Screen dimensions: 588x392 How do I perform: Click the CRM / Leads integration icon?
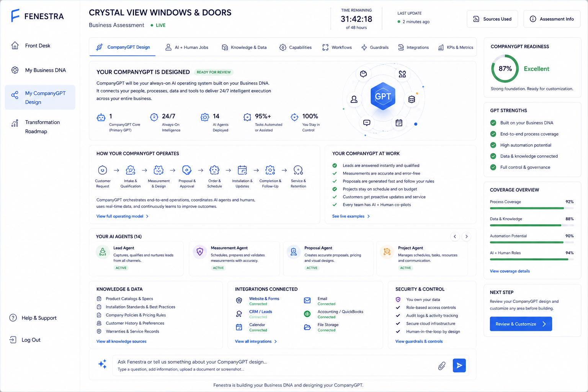pos(239,314)
